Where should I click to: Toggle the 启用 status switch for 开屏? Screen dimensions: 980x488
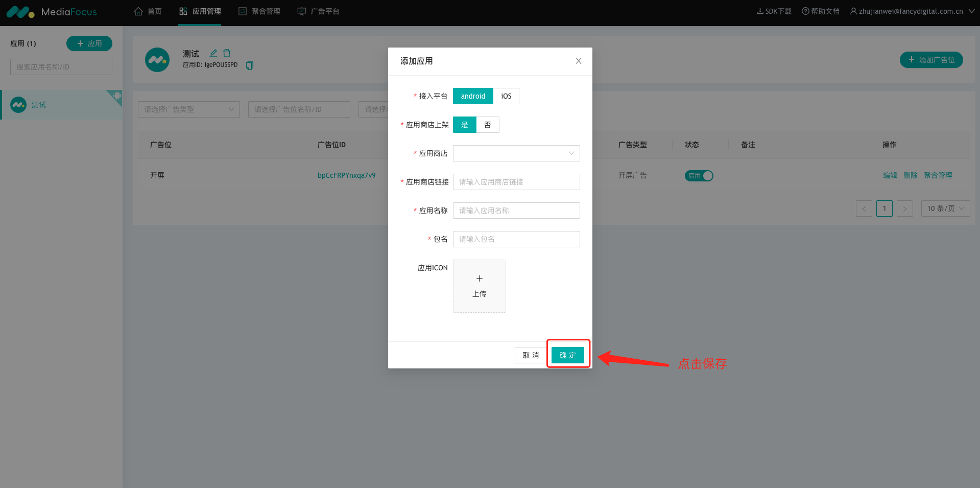[x=699, y=176]
